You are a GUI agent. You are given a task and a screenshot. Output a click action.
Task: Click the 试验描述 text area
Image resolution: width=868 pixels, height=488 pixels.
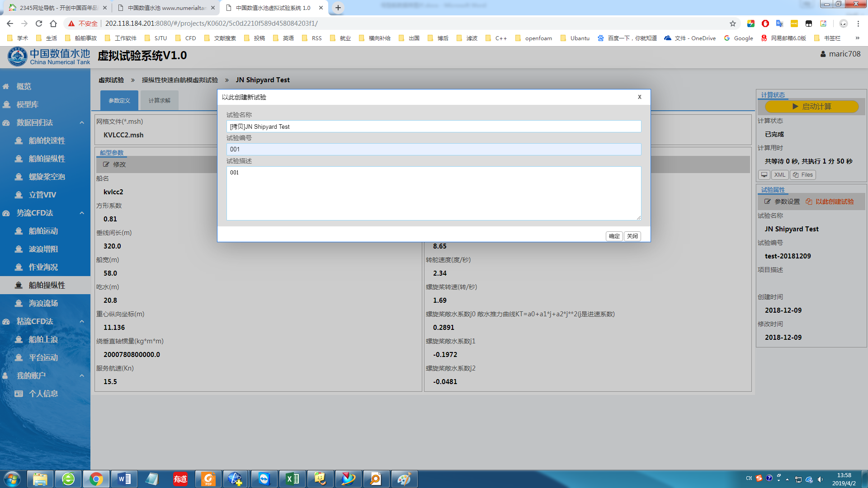point(433,193)
